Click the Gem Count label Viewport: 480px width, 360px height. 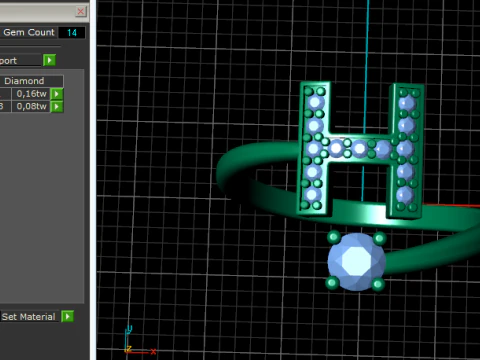(29, 32)
